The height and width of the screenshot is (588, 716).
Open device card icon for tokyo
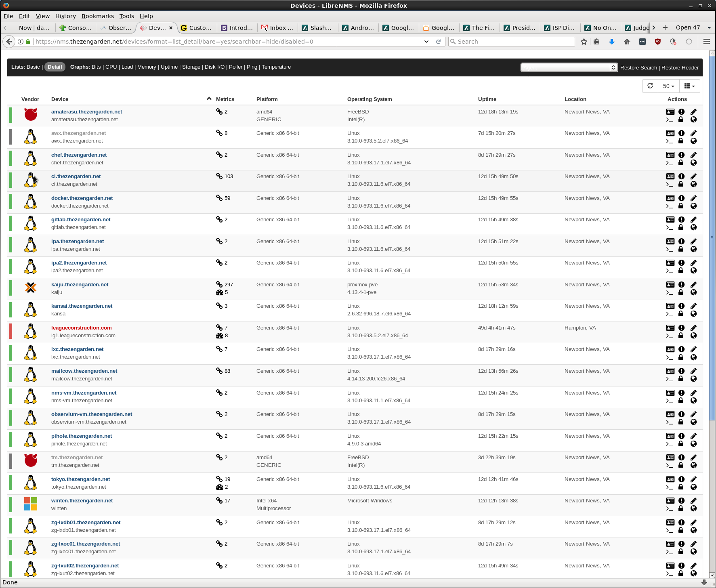tap(670, 479)
